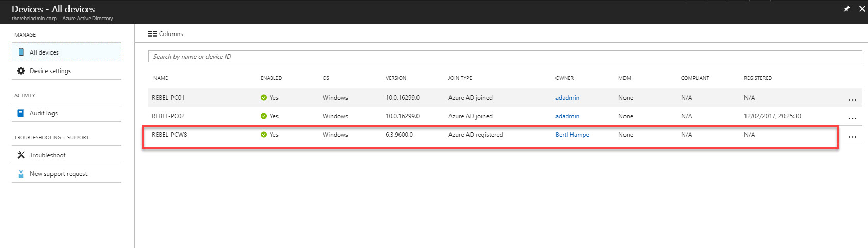The height and width of the screenshot is (248, 868).
Task: Sort by the Join Type column header
Action: (460, 78)
